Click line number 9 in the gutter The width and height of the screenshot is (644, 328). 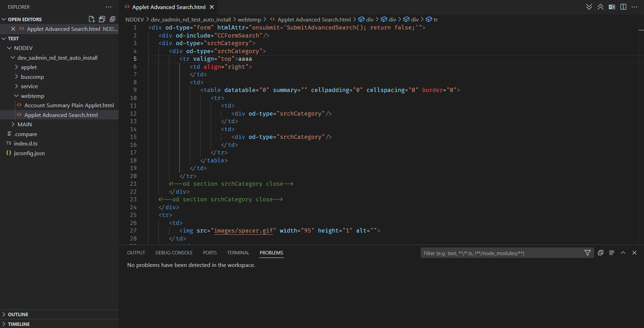coord(135,90)
